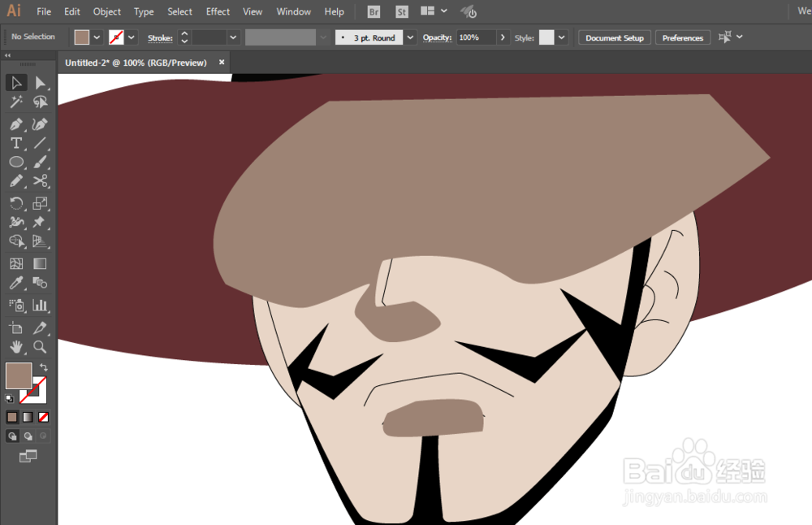Select the Paintbrush tool
812x525 pixels.
click(40, 163)
